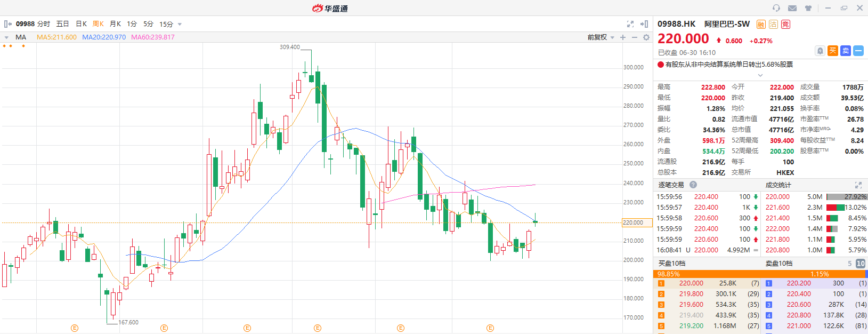Select 10-level order book depth
This screenshot has width=868, height=334.
[861, 264]
